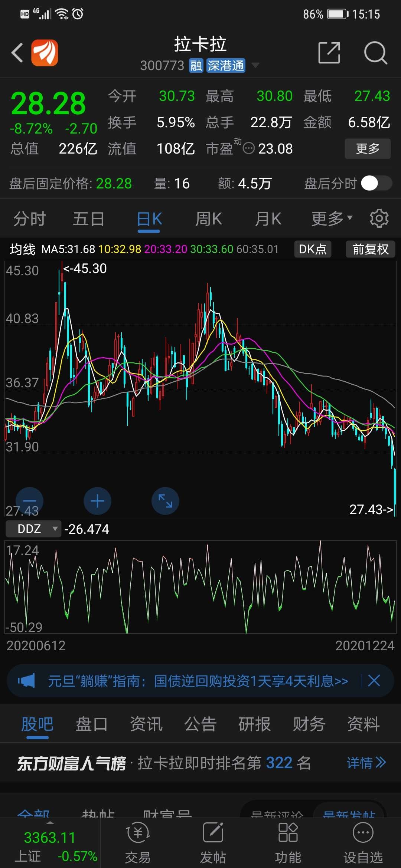Switch to 分时 chart tab

(x=29, y=218)
